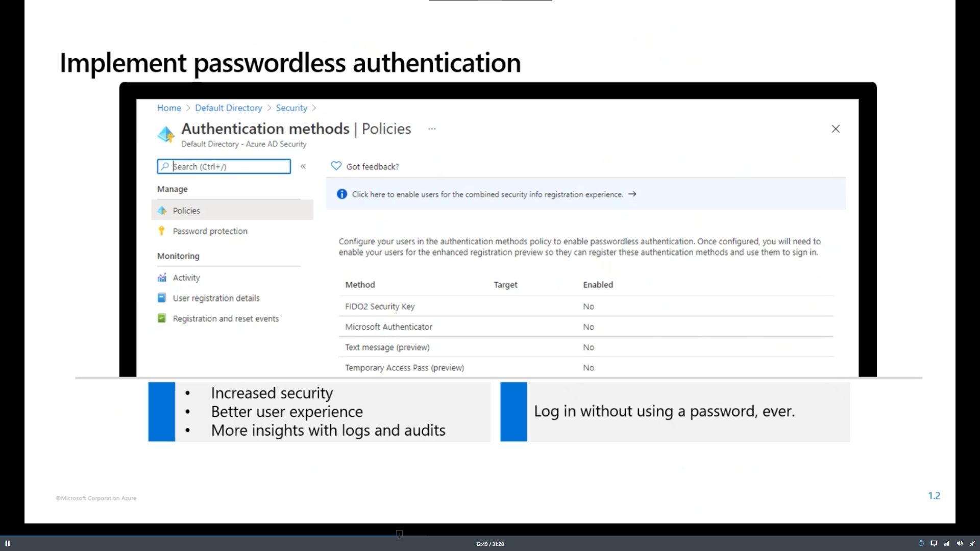Open the Text message (preview) method
Image resolution: width=980 pixels, height=551 pixels.
[387, 347]
